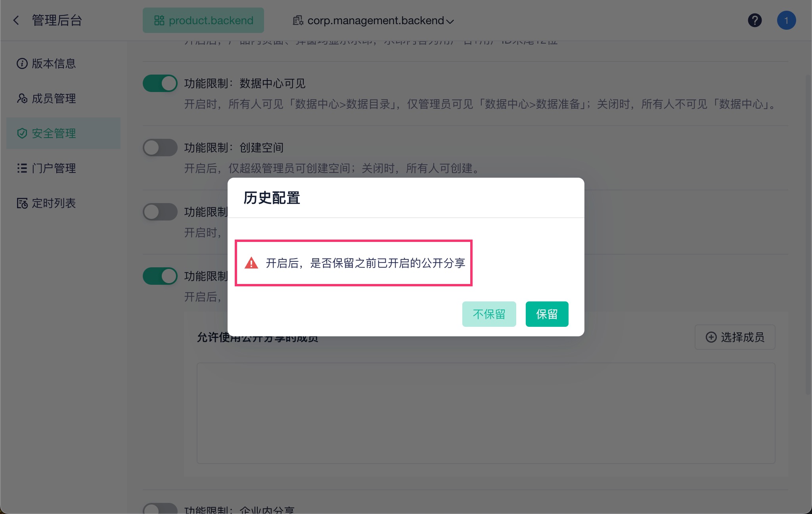Expand corp.management.backend dropdown

[375, 21]
